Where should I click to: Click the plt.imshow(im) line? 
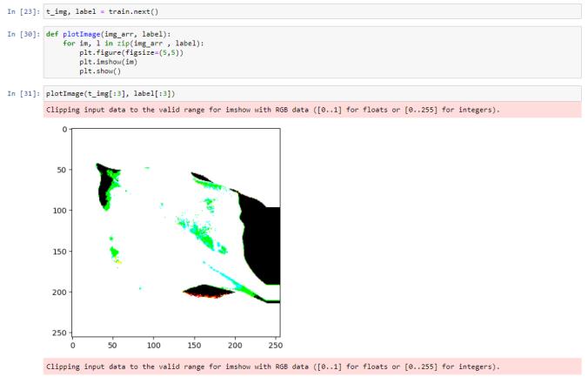tap(109, 62)
